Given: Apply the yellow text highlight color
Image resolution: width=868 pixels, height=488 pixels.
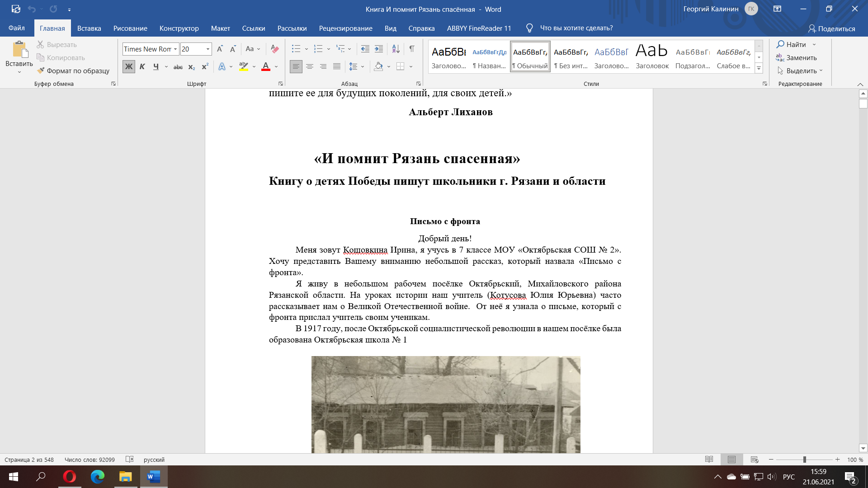Looking at the screenshot, I should [x=244, y=67].
